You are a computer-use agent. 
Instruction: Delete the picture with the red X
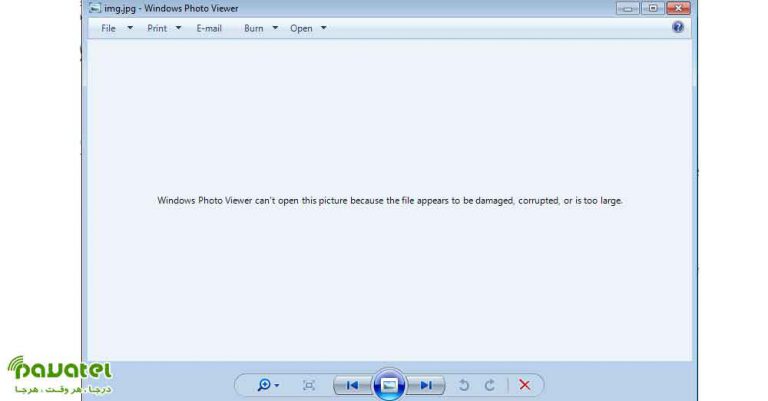click(525, 385)
